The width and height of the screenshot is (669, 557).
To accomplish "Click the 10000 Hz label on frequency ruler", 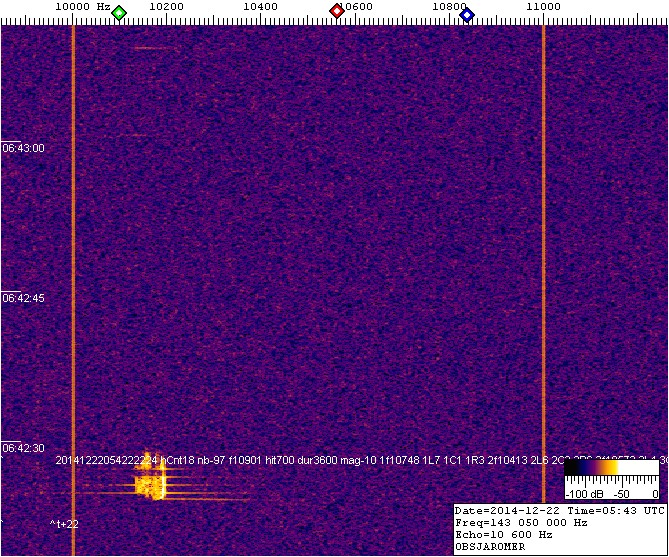I will [82, 7].
